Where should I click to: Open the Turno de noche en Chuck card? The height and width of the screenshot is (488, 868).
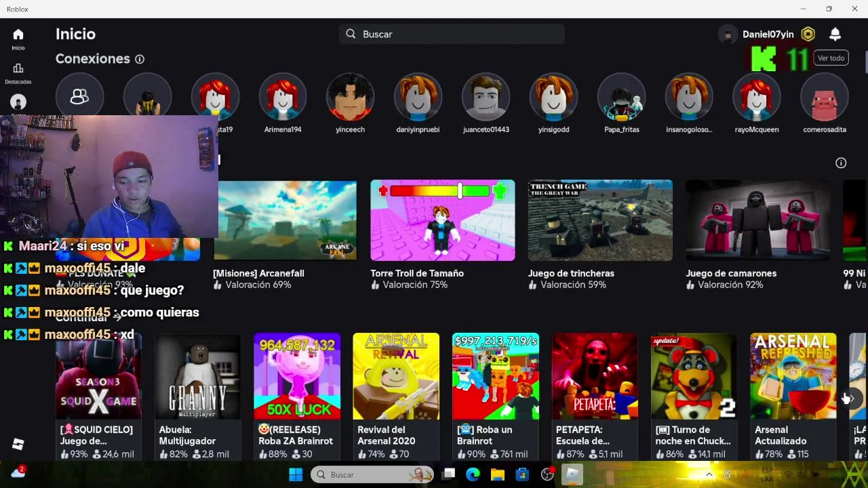(x=694, y=396)
